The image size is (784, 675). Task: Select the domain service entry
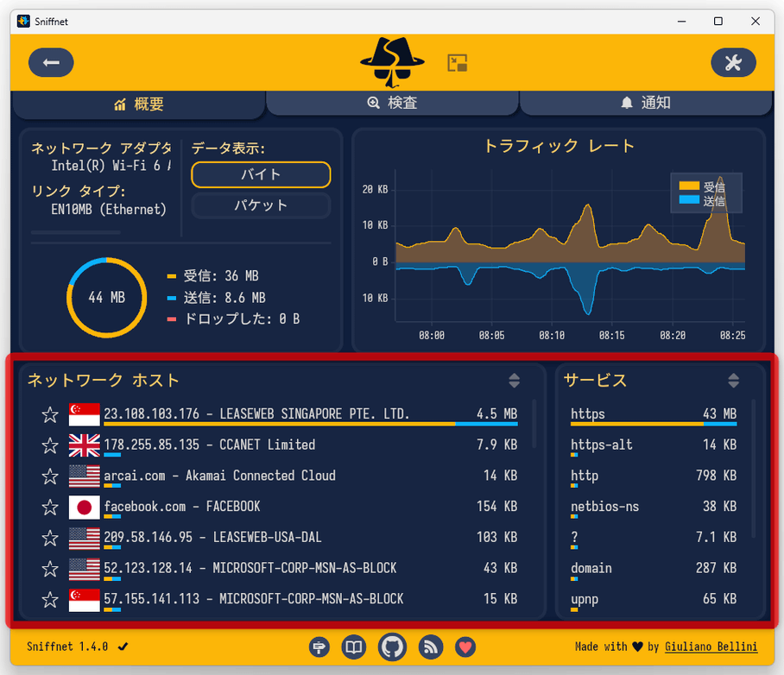point(654,570)
